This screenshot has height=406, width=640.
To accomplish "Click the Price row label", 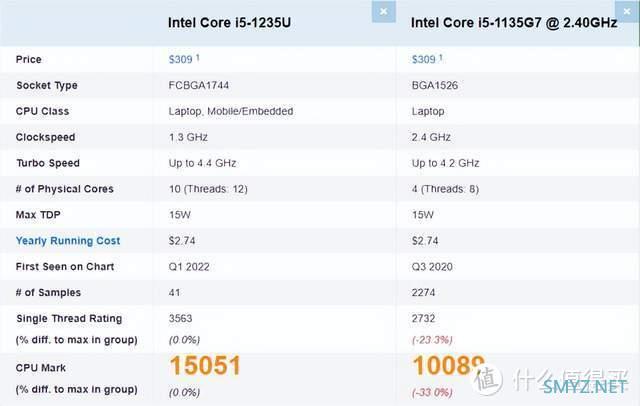I will click(x=29, y=59).
